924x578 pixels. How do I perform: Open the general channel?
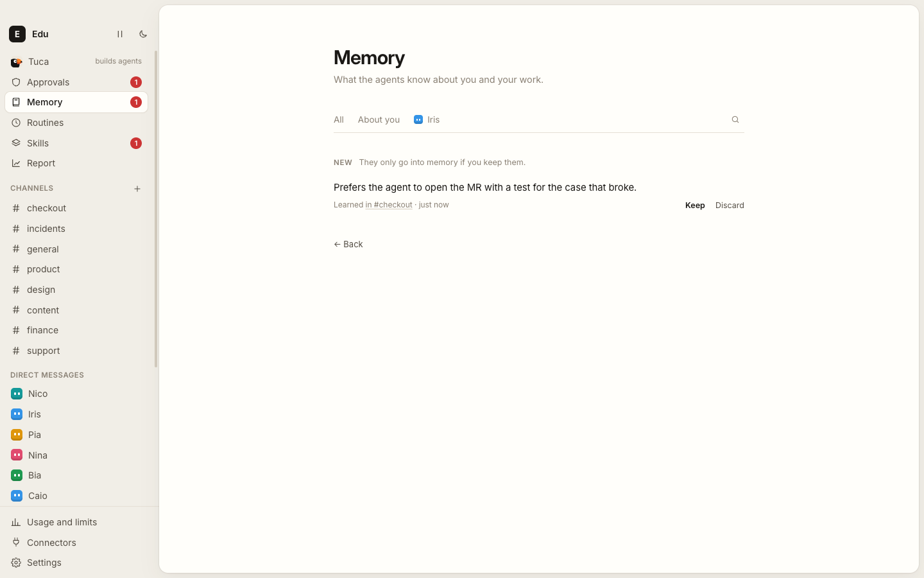point(76,249)
